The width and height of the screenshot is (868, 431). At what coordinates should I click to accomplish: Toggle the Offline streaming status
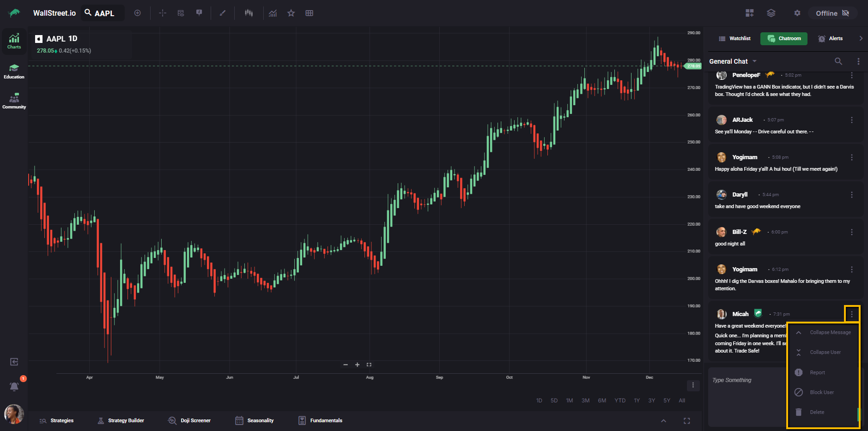[x=832, y=13]
